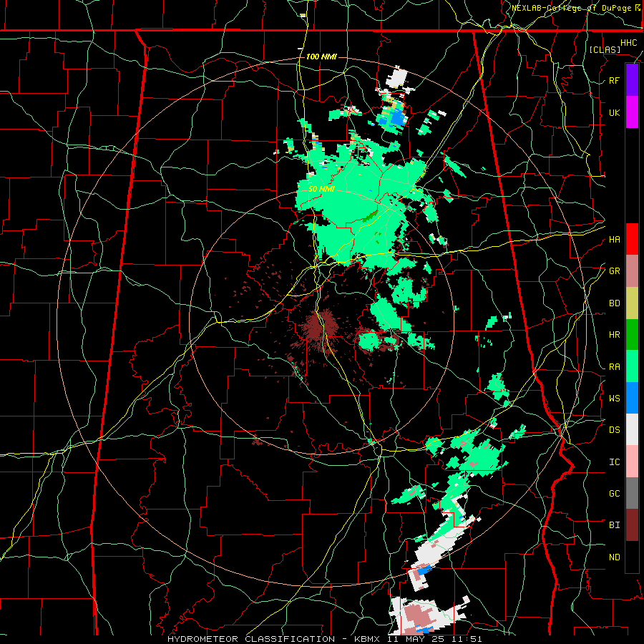The width and height of the screenshot is (644, 644).
Task: Click the [CLAS] units label
Action: pos(605,49)
